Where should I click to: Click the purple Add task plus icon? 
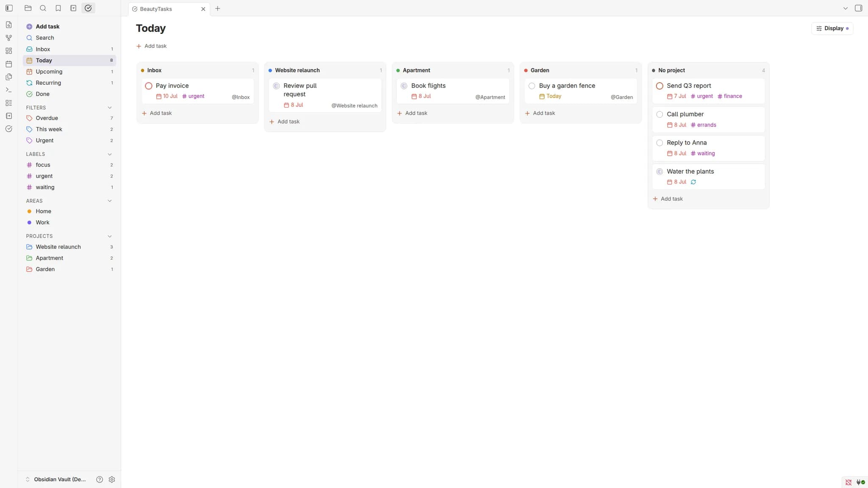coord(29,27)
